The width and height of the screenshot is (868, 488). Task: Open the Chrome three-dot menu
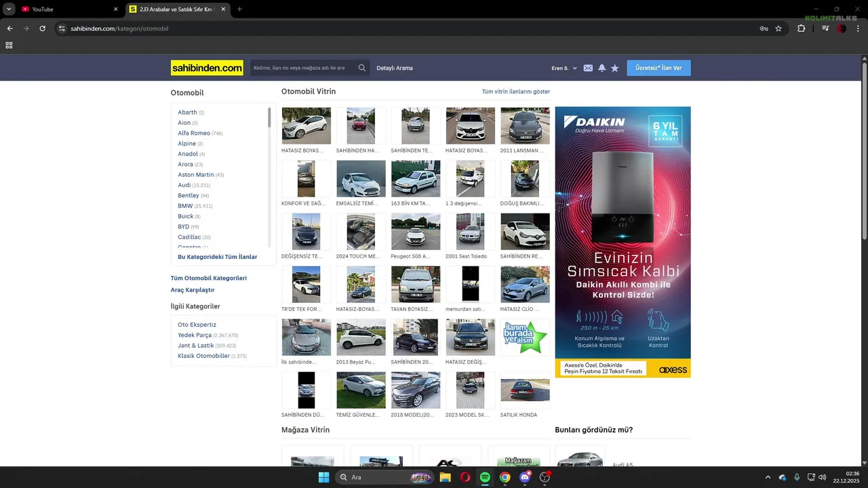point(859,28)
